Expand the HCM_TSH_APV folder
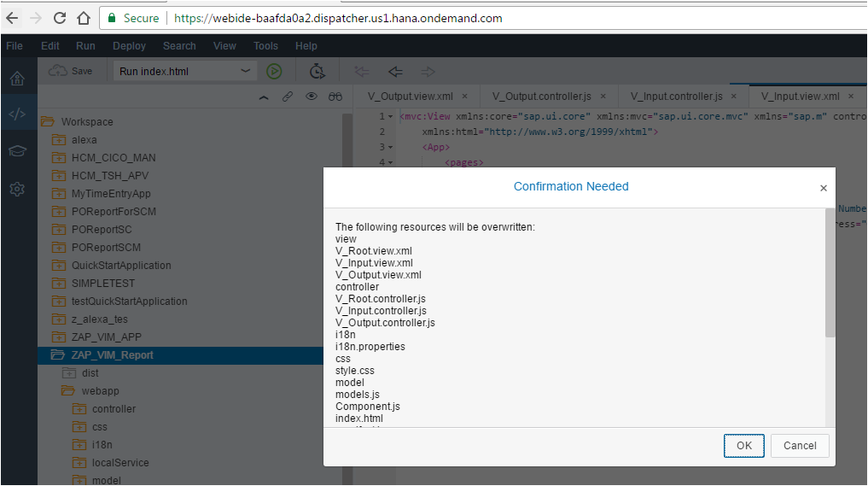The image size is (868, 486). coord(59,176)
